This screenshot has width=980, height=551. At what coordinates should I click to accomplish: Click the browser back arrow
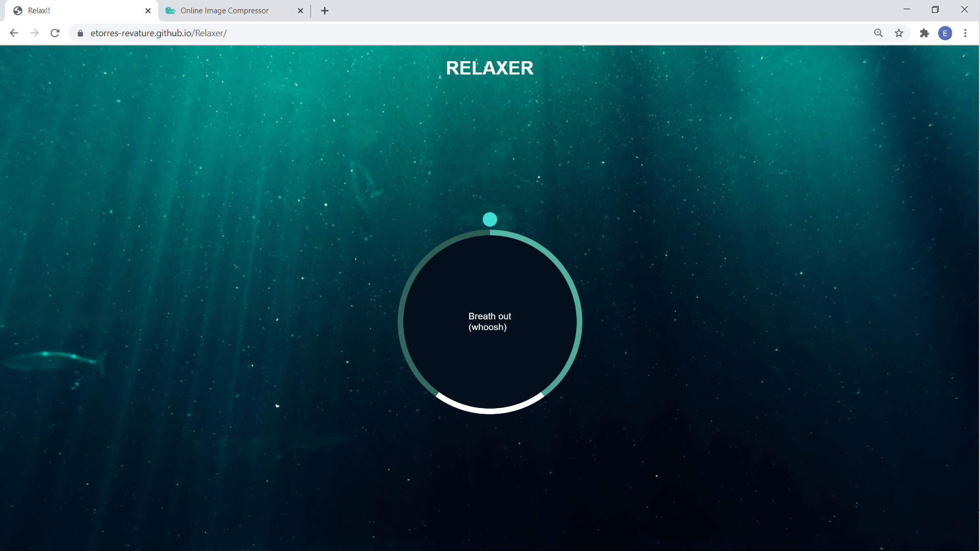14,33
